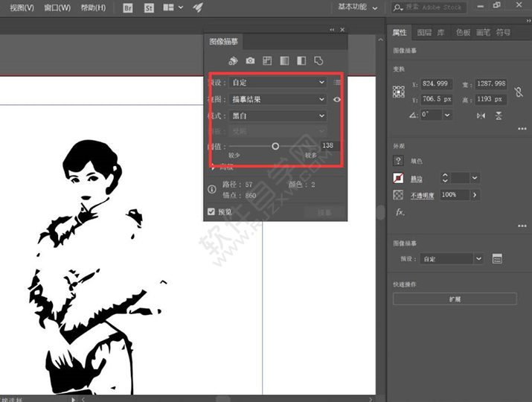Screen dimensions: 532x402
Task: Switch to the Swatches tab
Action: tap(463, 33)
